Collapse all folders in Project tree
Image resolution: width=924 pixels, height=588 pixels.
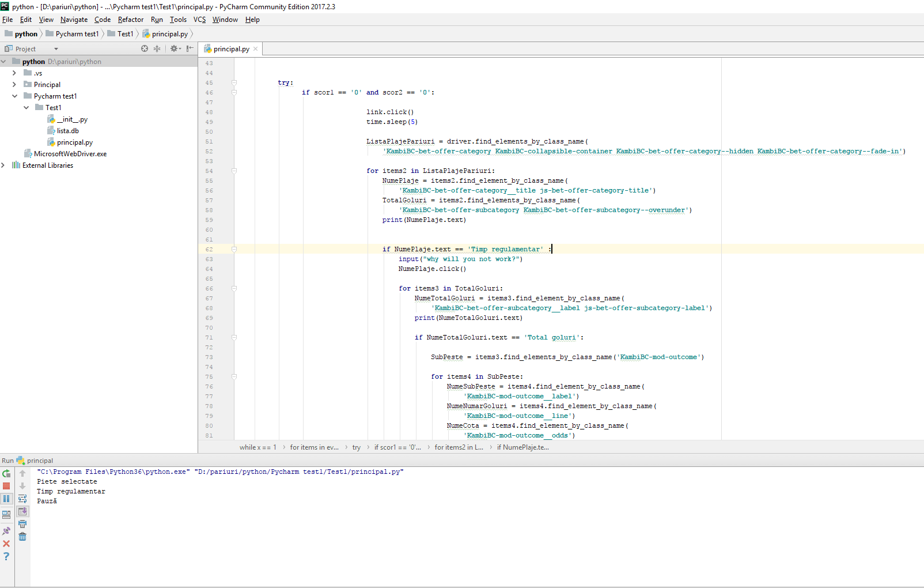pyautogui.click(x=157, y=48)
